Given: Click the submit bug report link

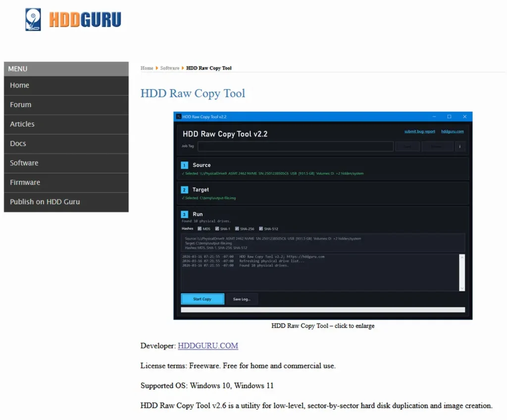Looking at the screenshot, I should pyautogui.click(x=419, y=132).
